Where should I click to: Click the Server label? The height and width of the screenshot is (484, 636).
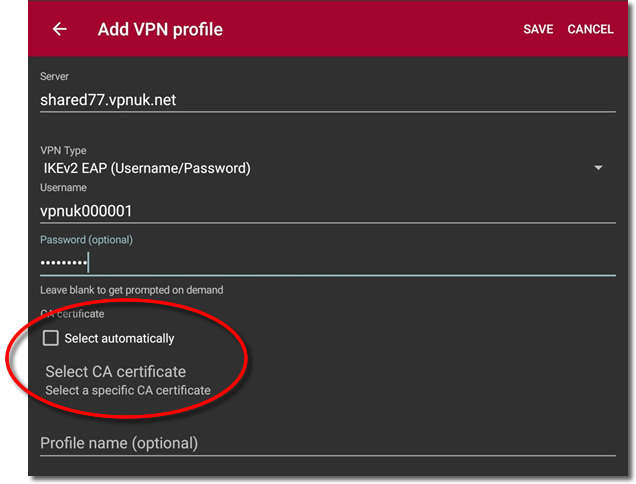point(54,77)
